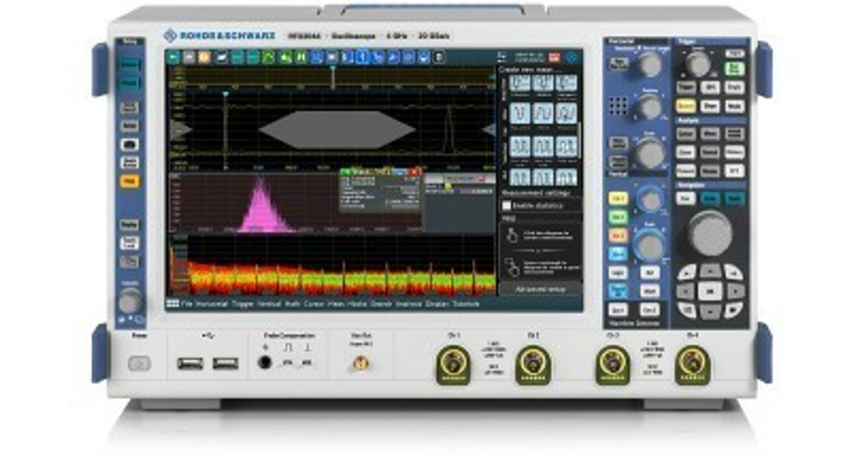Toggle the Ch1 channel key on
Viewport: 868px width, 464px height.
point(618,197)
